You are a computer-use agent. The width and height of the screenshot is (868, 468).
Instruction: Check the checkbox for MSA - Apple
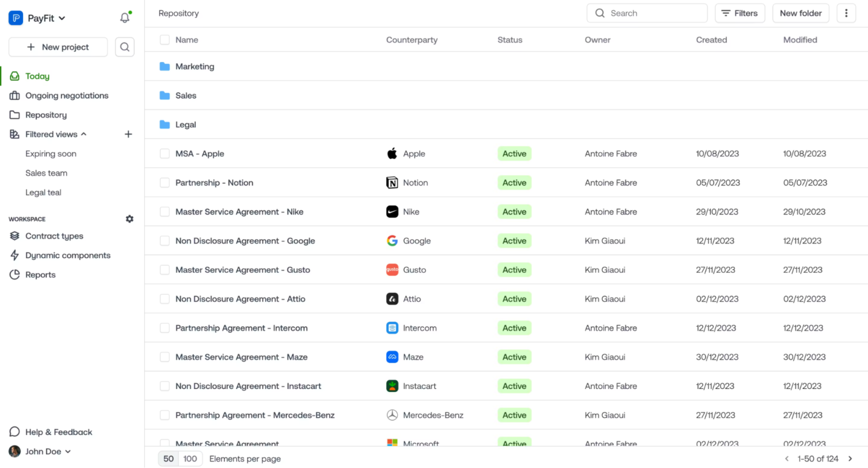coord(164,154)
